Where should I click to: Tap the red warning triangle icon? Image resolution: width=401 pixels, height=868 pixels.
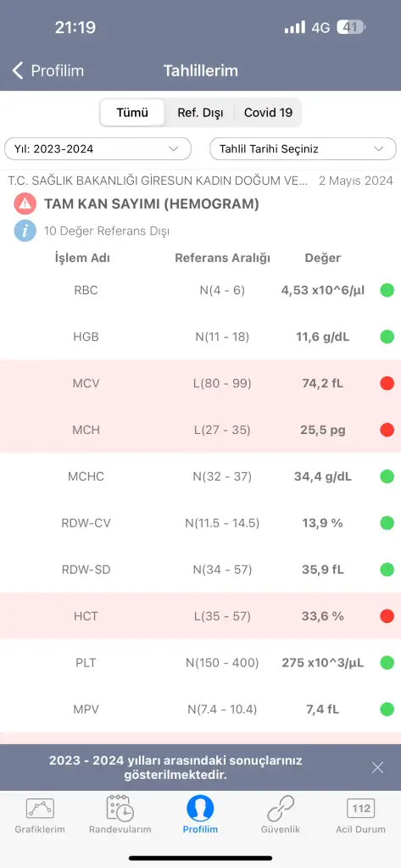coord(25,203)
